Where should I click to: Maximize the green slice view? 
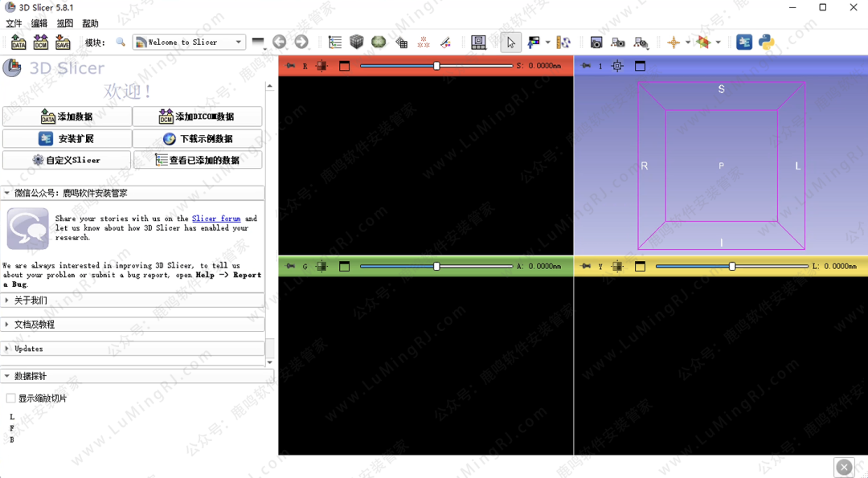coord(344,266)
